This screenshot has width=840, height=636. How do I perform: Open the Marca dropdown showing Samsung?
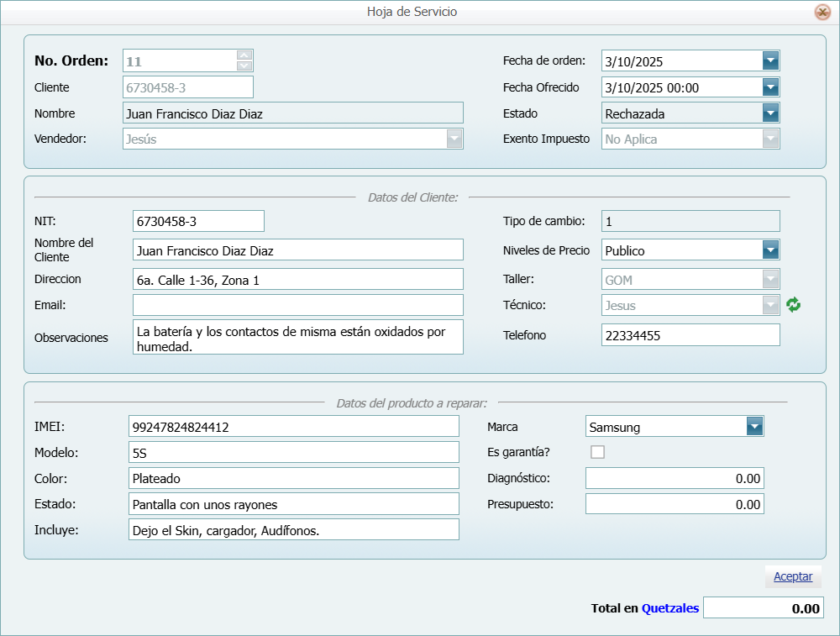click(755, 426)
